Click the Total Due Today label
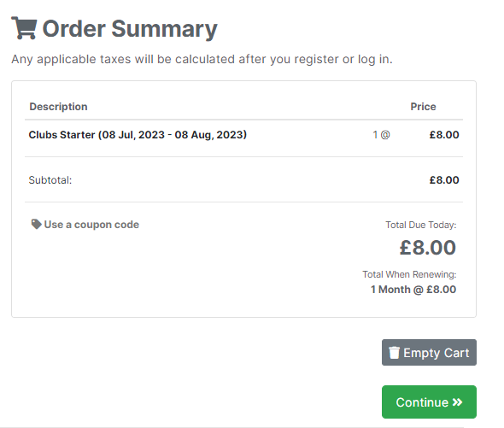Image resolution: width=504 pixels, height=428 pixels. tap(421, 225)
